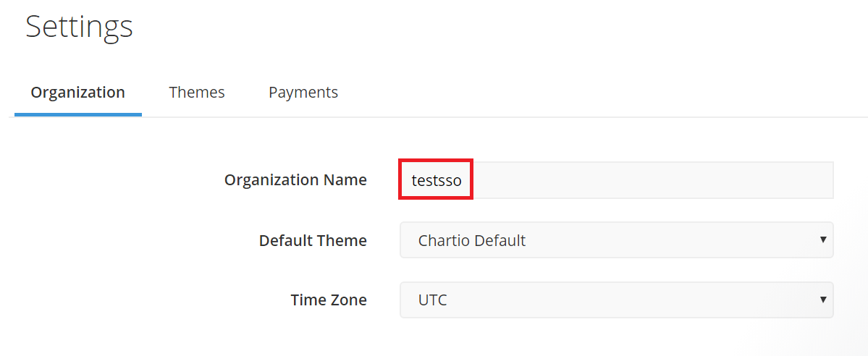Click the Time Zone dropdown arrow
This screenshot has height=356, width=868.
(x=823, y=299)
